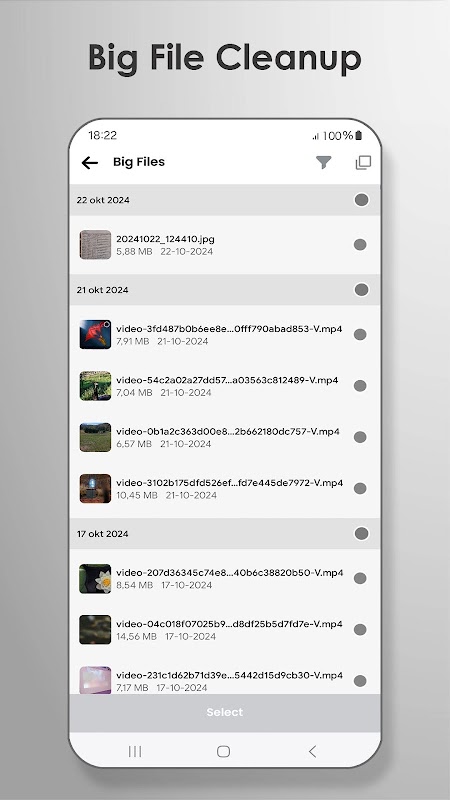450x800 pixels.
Task: Open the white water lily video thumbnail
Action: pyautogui.click(x=95, y=579)
